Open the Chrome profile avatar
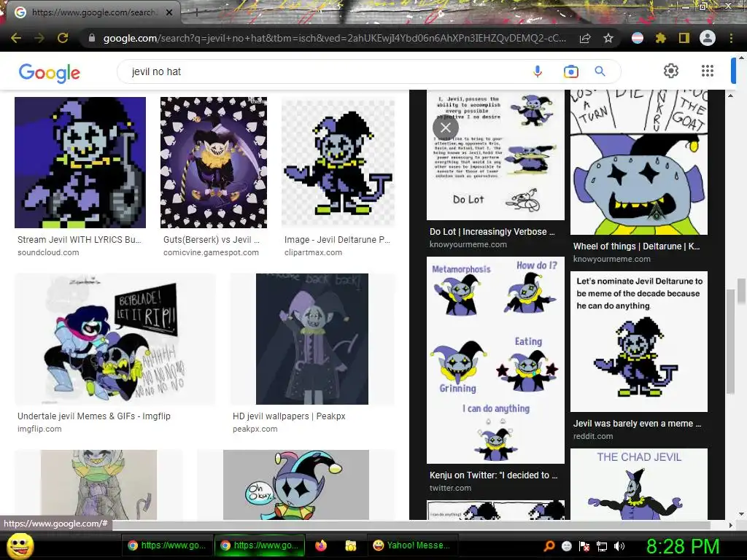This screenshot has width=747, height=560. (708, 38)
